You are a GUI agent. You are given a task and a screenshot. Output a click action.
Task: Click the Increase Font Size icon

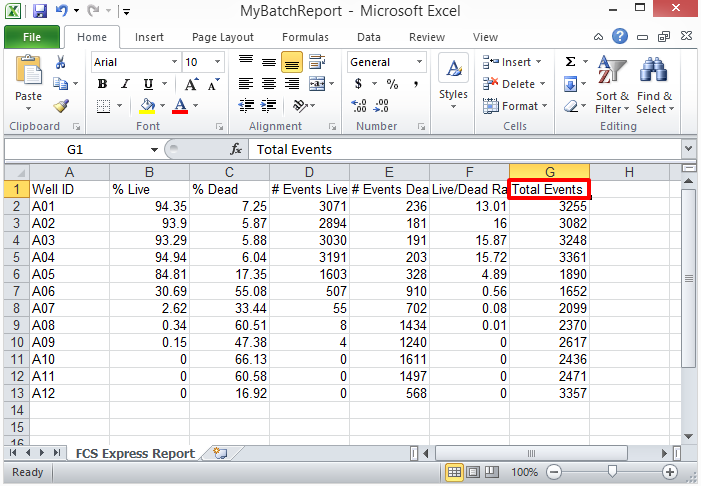tap(193, 84)
